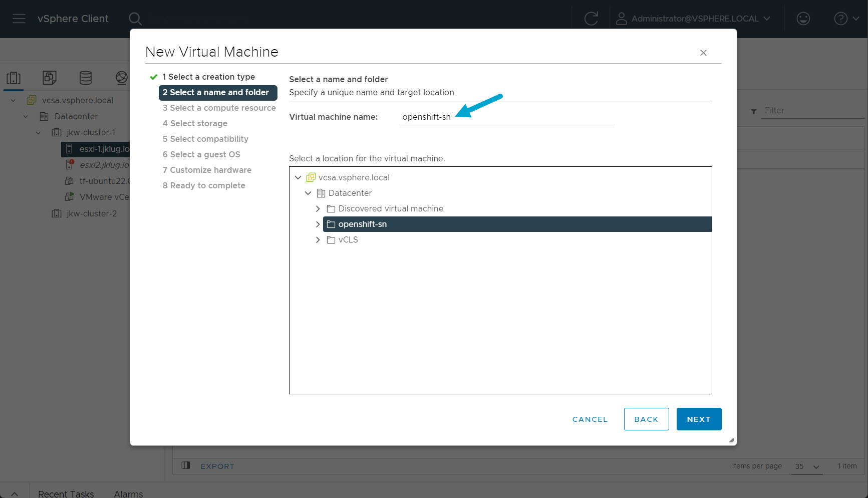Click the refresh icon in header
This screenshot has height=498, width=868.
(591, 19)
